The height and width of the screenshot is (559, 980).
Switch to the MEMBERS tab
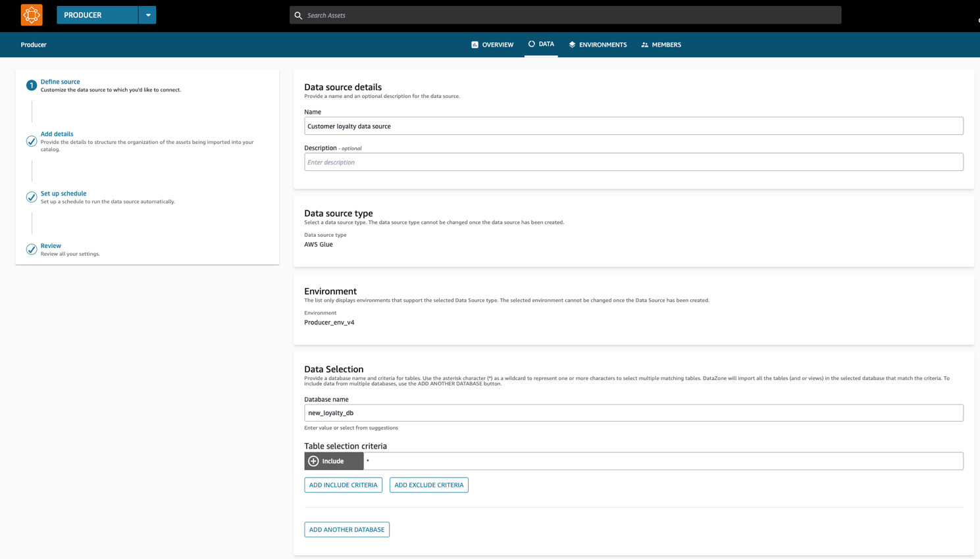click(661, 45)
